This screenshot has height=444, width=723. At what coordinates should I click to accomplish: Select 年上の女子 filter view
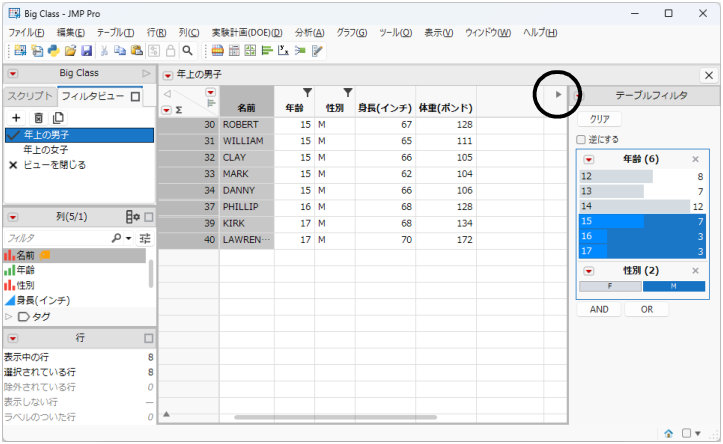[46, 150]
